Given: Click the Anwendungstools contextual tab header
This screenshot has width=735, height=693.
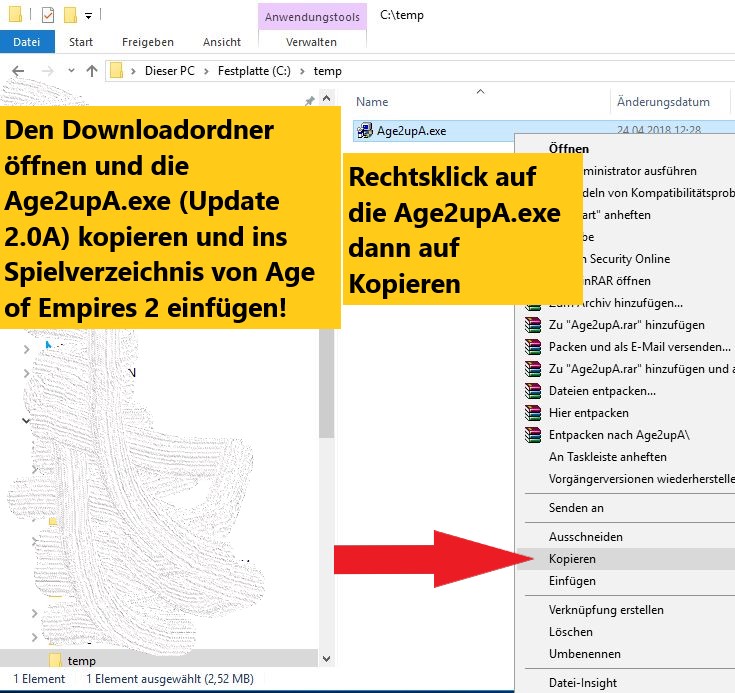Looking at the screenshot, I should (x=312, y=17).
